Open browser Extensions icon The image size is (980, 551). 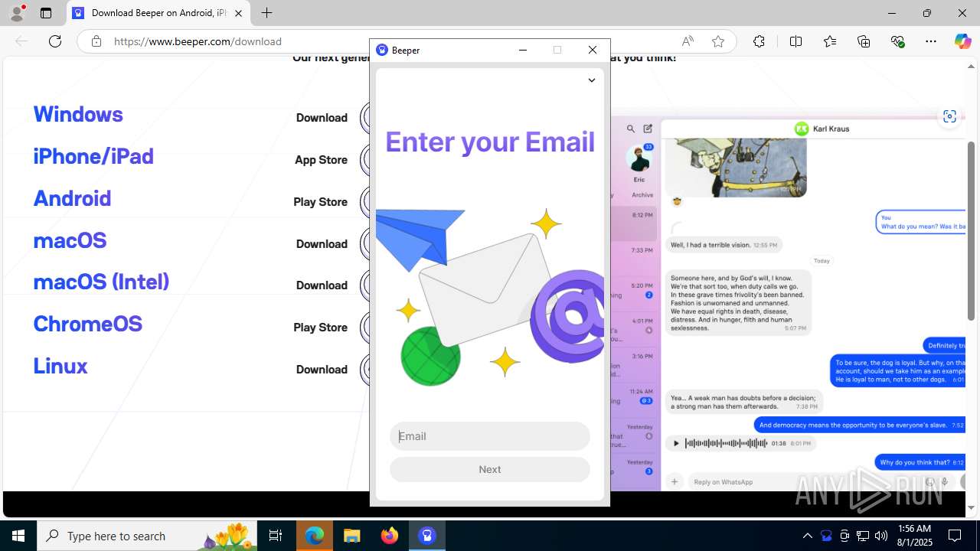point(759,41)
